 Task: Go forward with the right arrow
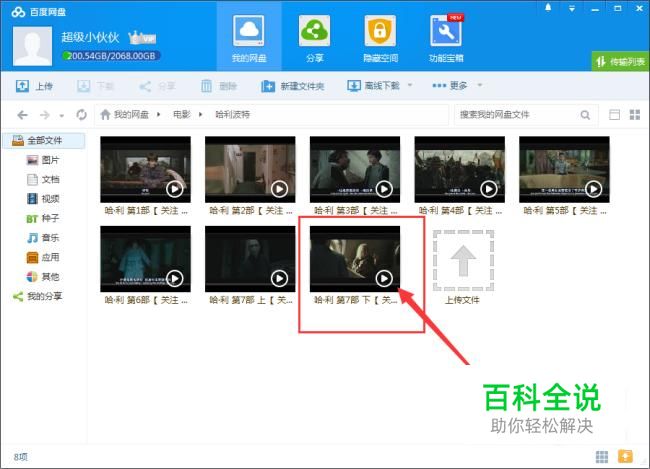coord(45,115)
